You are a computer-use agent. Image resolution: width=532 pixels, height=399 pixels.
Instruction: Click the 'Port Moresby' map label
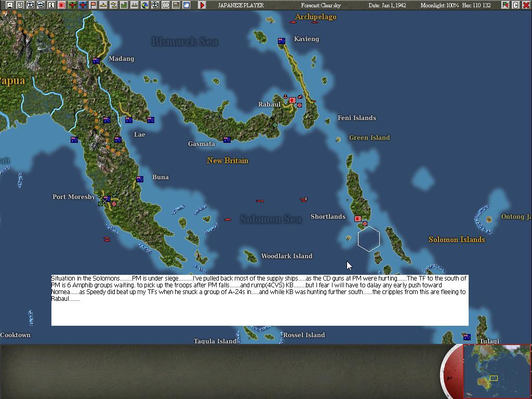pos(74,197)
